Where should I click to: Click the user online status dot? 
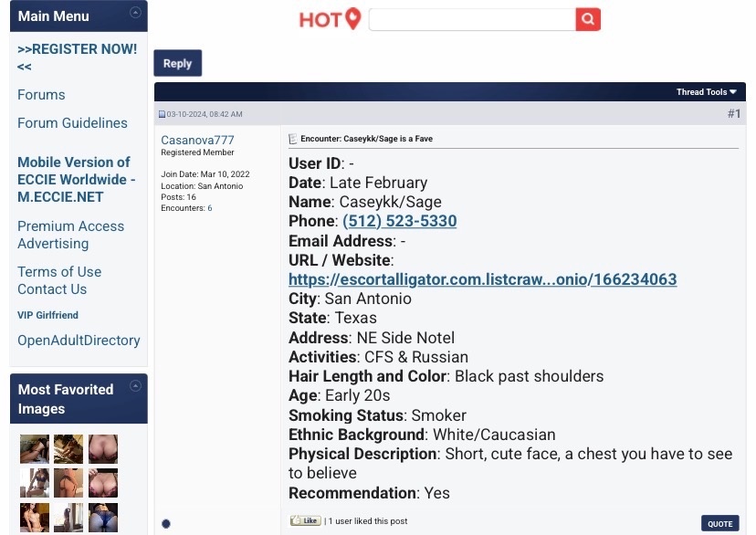(x=166, y=523)
